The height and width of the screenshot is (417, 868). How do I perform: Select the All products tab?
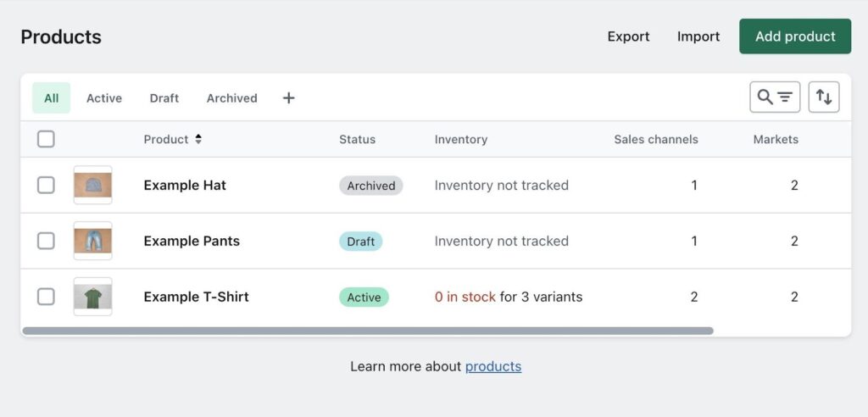(x=51, y=98)
